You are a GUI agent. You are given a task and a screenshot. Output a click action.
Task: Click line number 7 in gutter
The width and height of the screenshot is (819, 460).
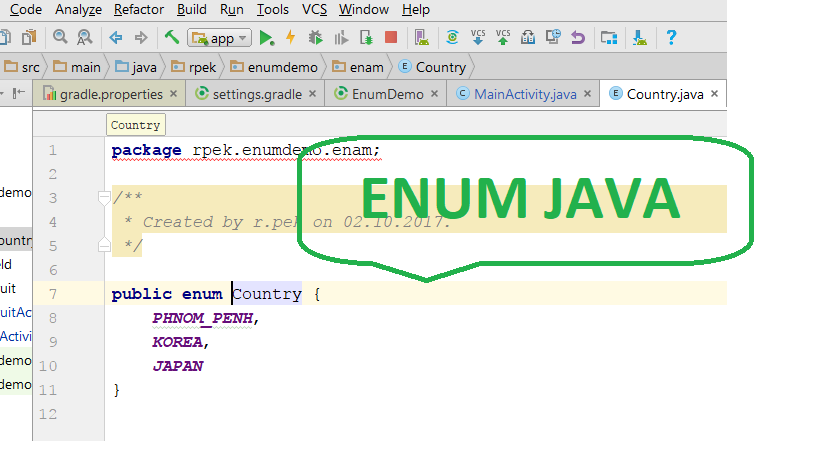click(53, 294)
